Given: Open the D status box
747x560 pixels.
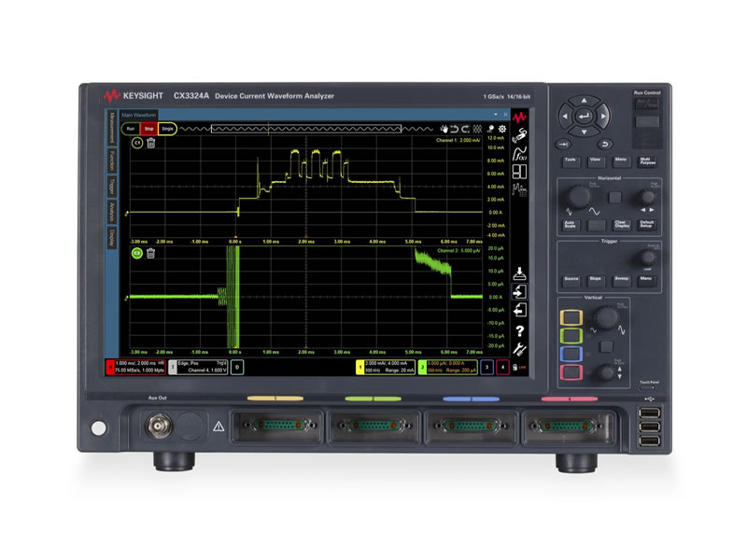Looking at the screenshot, I should click(x=237, y=367).
